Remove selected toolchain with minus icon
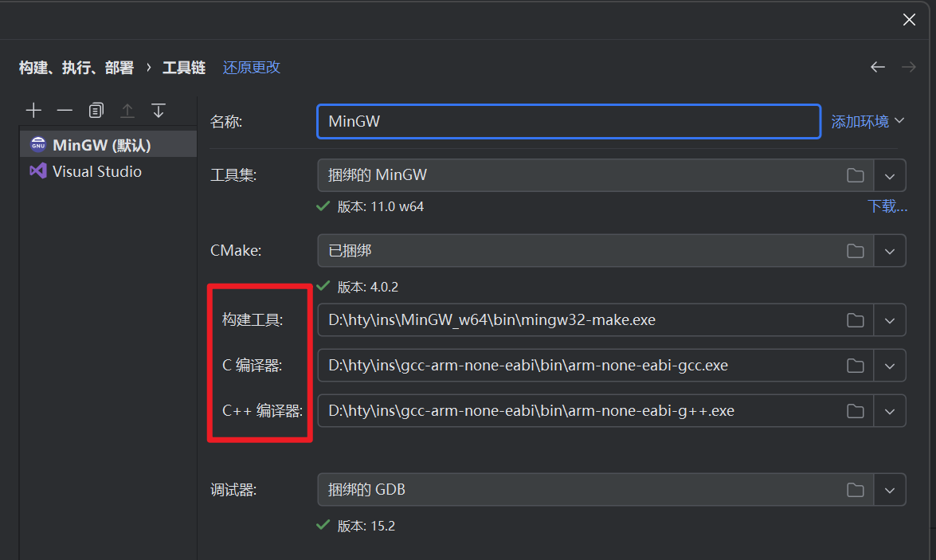936x560 pixels. click(65, 111)
